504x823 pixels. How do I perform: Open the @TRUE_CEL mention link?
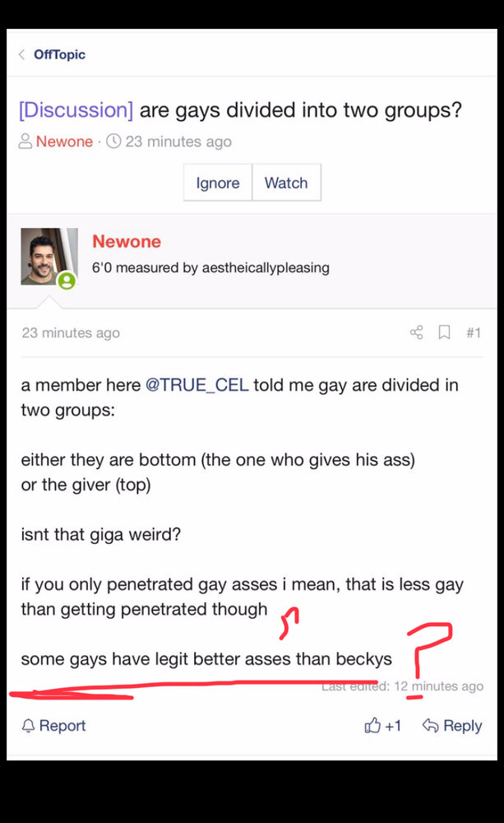pyautogui.click(x=197, y=384)
